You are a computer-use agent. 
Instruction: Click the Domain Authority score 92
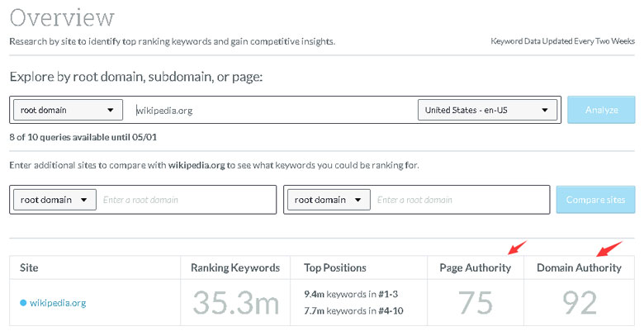click(579, 304)
